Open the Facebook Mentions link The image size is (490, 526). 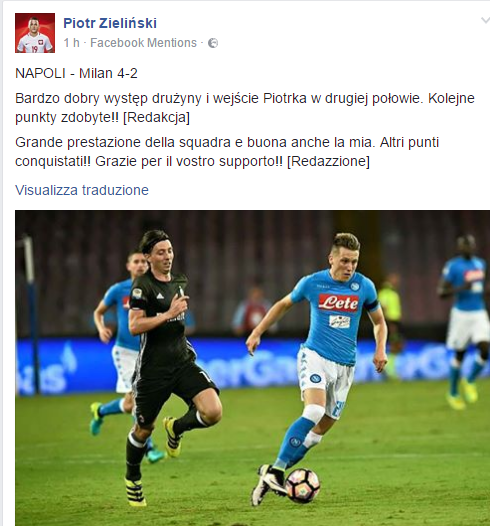tap(144, 43)
